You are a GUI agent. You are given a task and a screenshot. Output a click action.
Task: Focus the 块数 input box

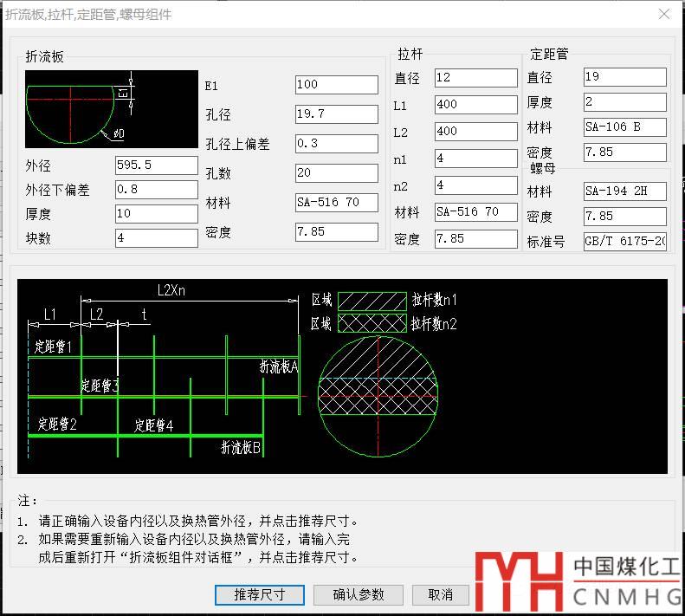[x=156, y=237]
